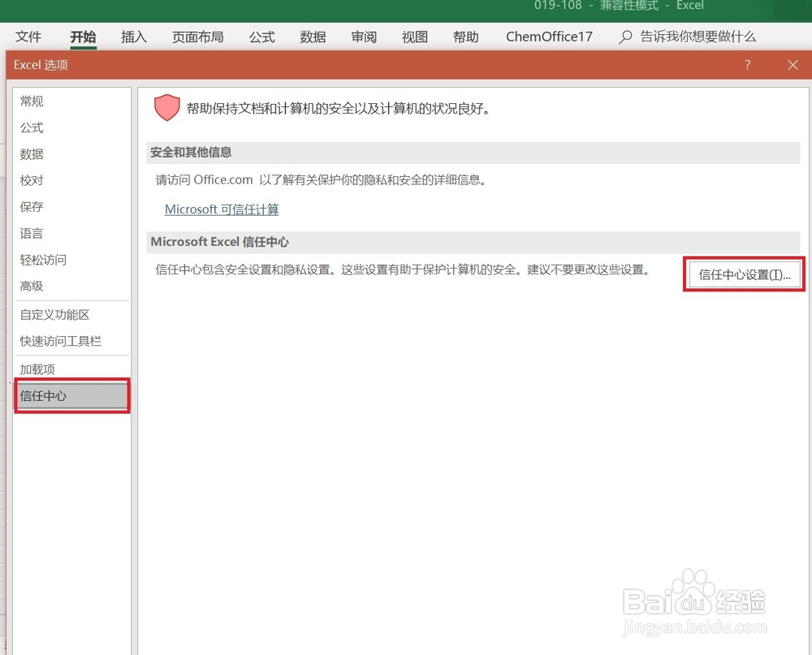The height and width of the screenshot is (655, 812).
Task: Close the Excel 选项 dialog
Action: [x=793, y=65]
